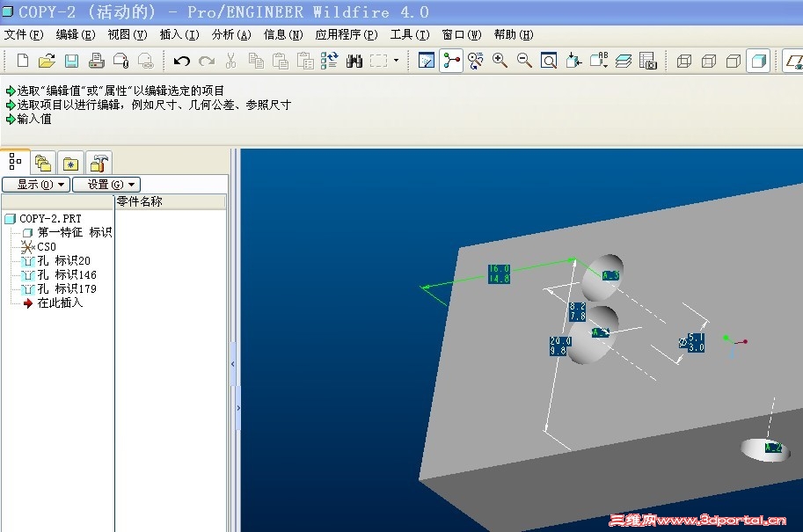803x532 pixels.
Task: Open an existing file via the folder icon
Action: tap(47, 61)
